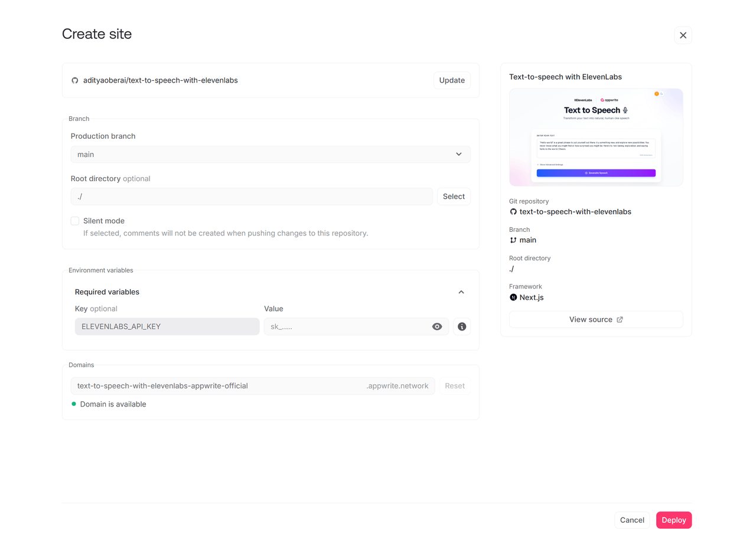756x537 pixels.
Task: Click the green domain available status dot
Action: (74, 404)
